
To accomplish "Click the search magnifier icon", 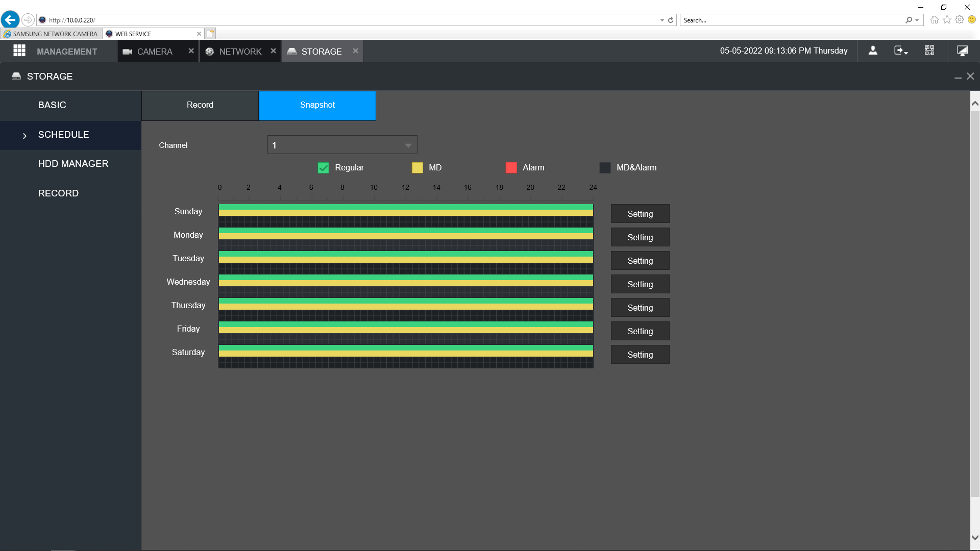I will coord(909,20).
